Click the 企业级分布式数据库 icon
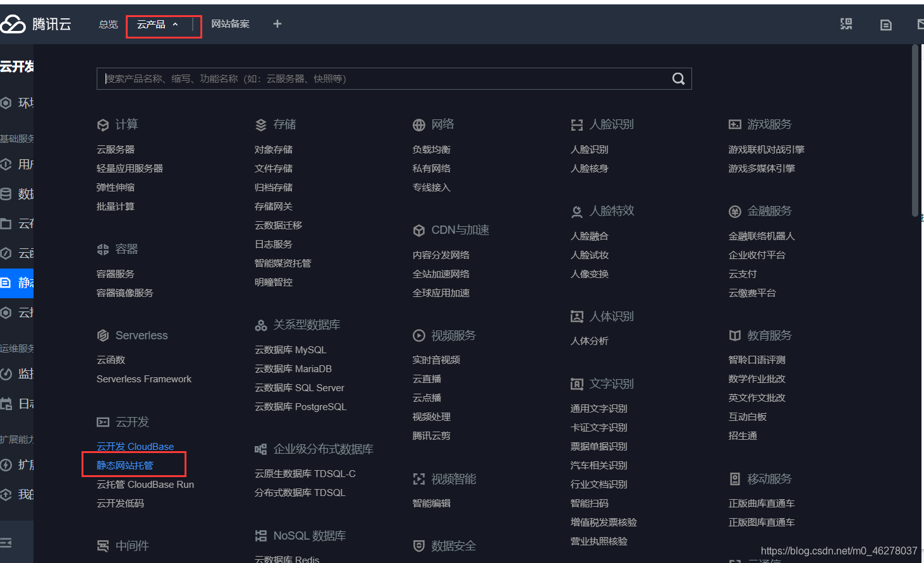Image resolution: width=924 pixels, height=563 pixels. click(x=260, y=449)
